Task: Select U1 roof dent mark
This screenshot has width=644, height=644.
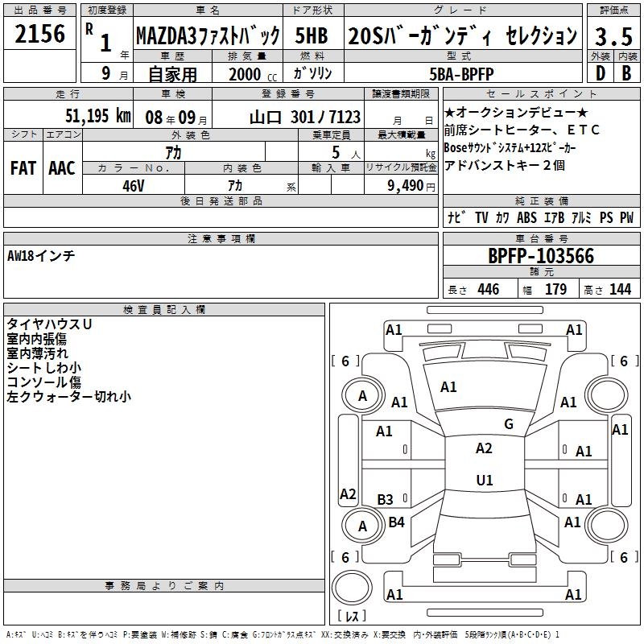Action: 485,480
